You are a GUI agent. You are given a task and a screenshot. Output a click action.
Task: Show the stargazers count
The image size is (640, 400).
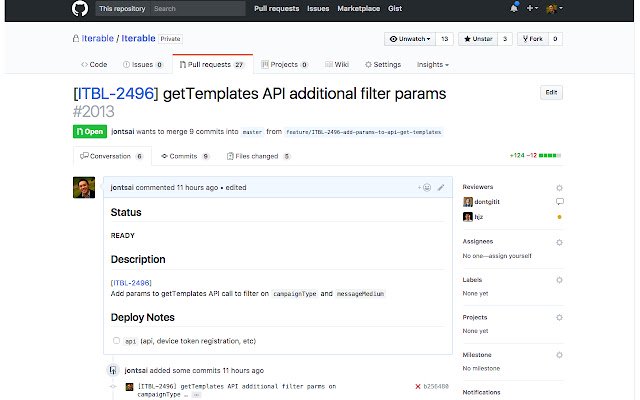coord(505,39)
